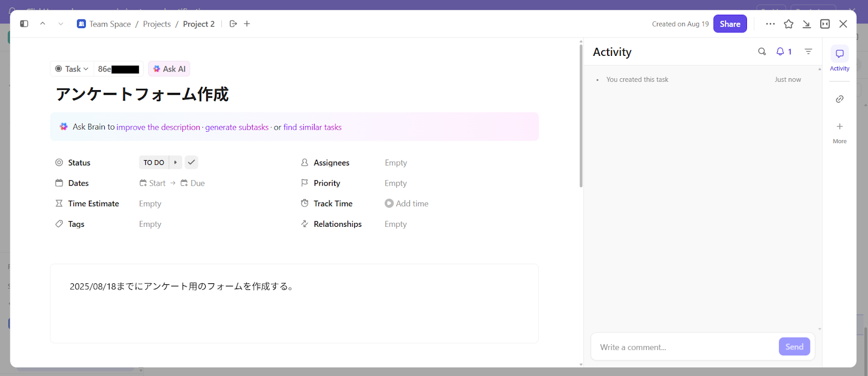The image size is (868, 376).
Task: Click the task panel vertical scrollbar
Action: [x=581, y=116]
